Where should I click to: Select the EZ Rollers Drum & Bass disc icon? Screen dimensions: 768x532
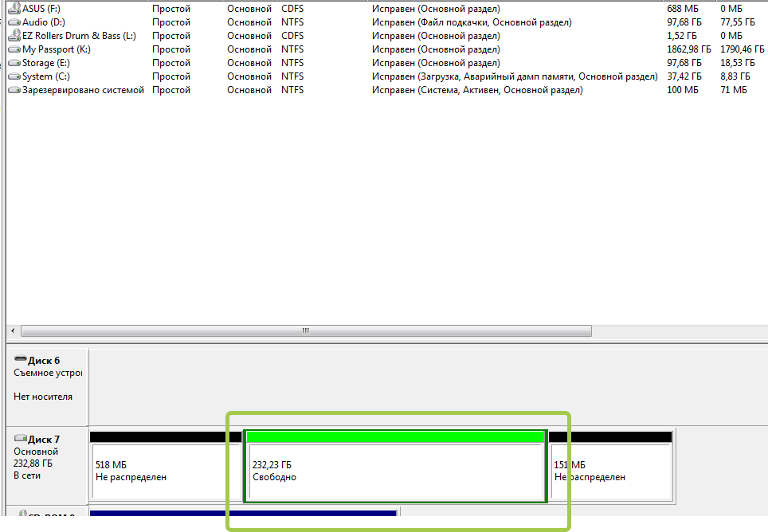(14, 35)
